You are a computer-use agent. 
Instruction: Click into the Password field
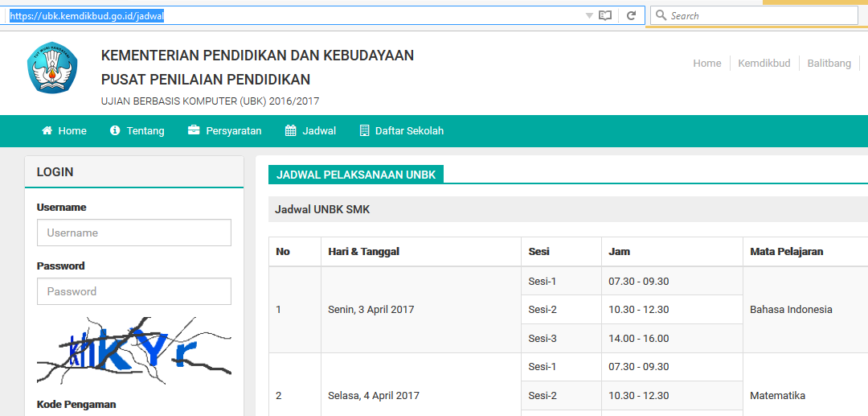tap(134, 291)
